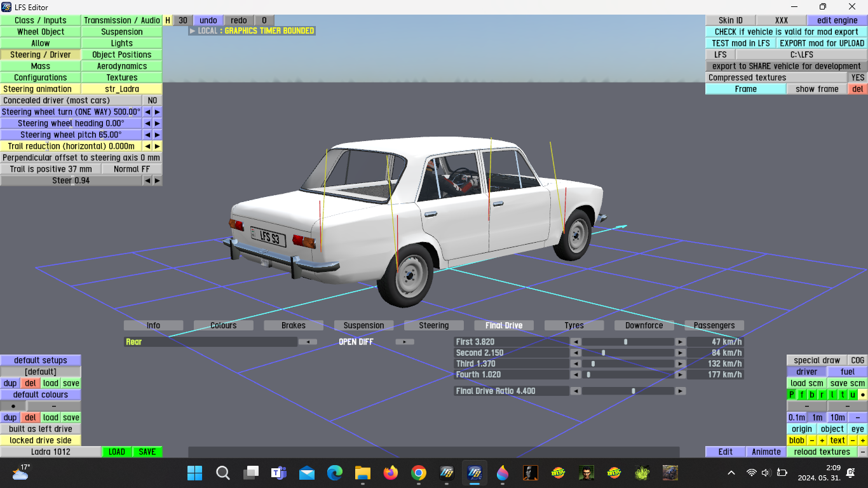The image size is (868, 488).
Task: Open Firefox from the taskbar
Action: tap(390, 473)
